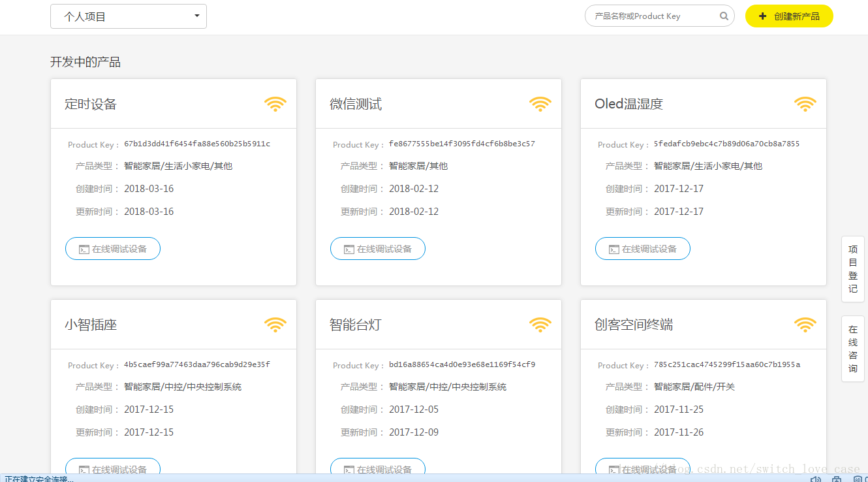Image resolution: width=868 pixels, height=482 pixels.
Task: Click the speaker volume icon in system tray
Action: (x=816, y=479)
